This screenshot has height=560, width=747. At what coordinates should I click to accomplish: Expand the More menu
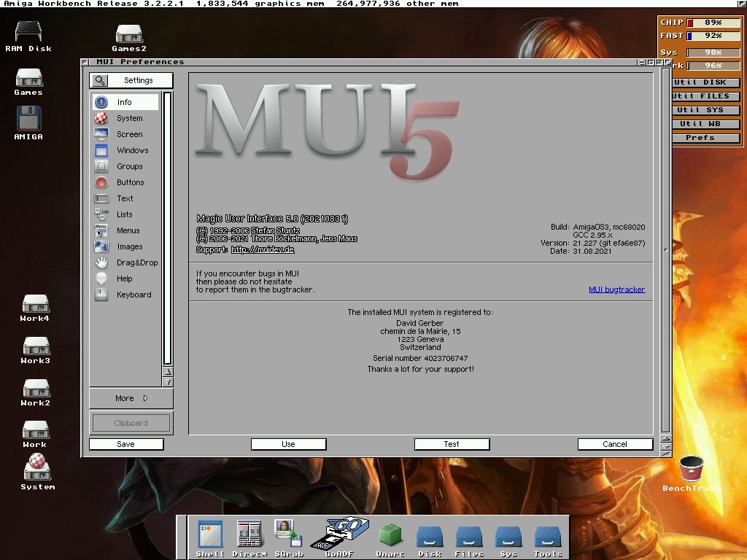pos(131,398)
